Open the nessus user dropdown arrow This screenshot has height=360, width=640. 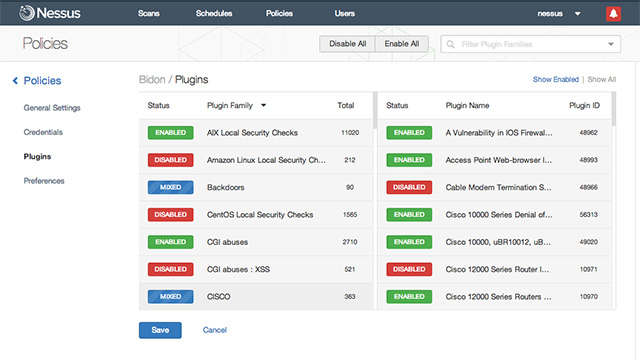(578, 13)
